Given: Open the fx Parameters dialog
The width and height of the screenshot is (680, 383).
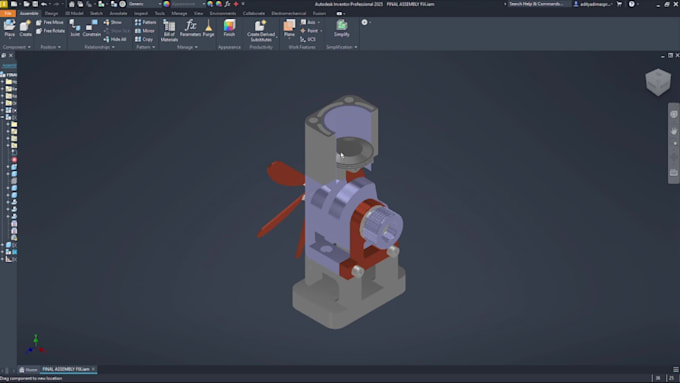Looking at the screenshot, I should point(190,28).
